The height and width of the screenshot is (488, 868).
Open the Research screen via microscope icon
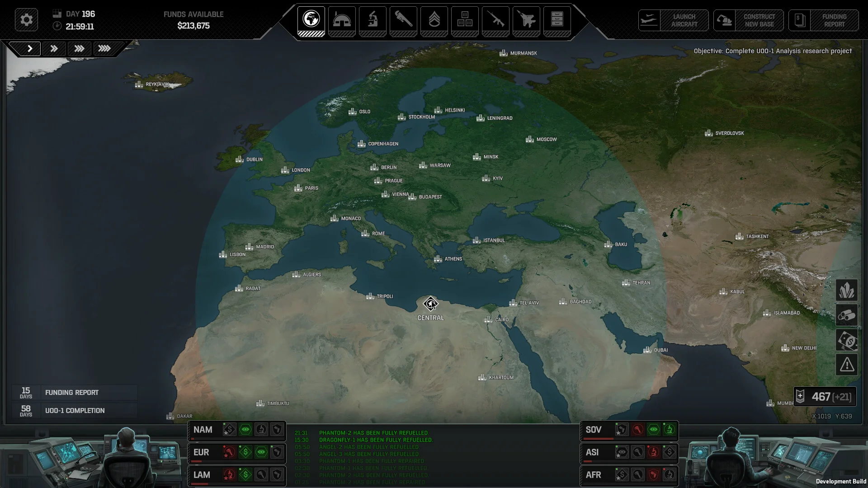(x=373, y=20)
